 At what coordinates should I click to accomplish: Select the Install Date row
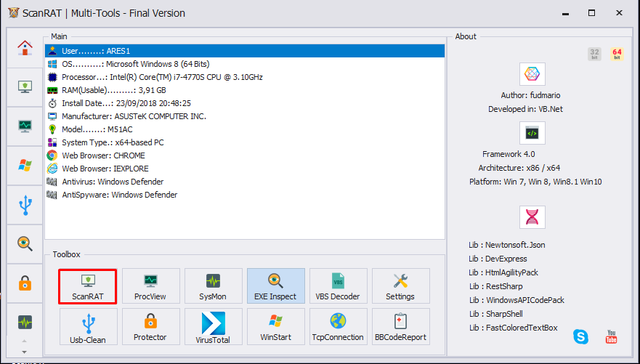click(244, 103)
